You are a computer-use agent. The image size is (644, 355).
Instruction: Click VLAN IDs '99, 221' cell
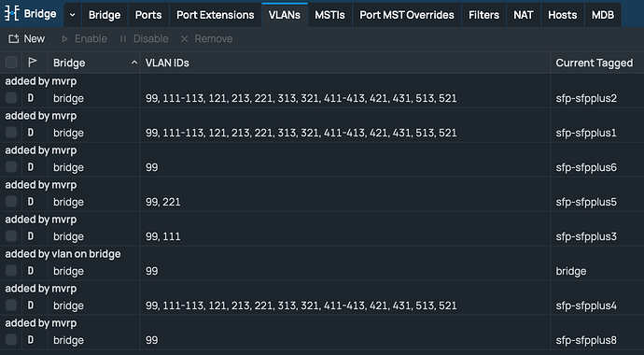tap(162, 202)
